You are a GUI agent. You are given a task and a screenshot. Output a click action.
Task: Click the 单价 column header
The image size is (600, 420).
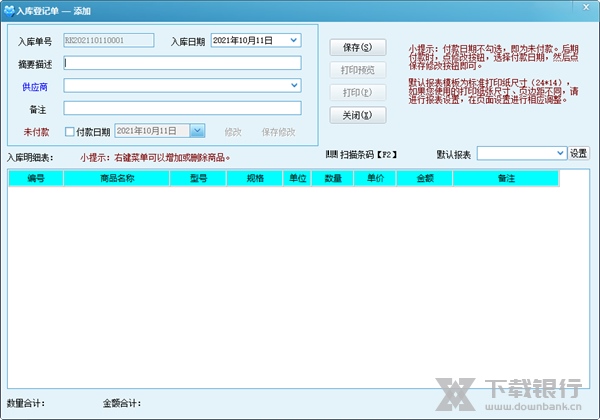(375, 178)
